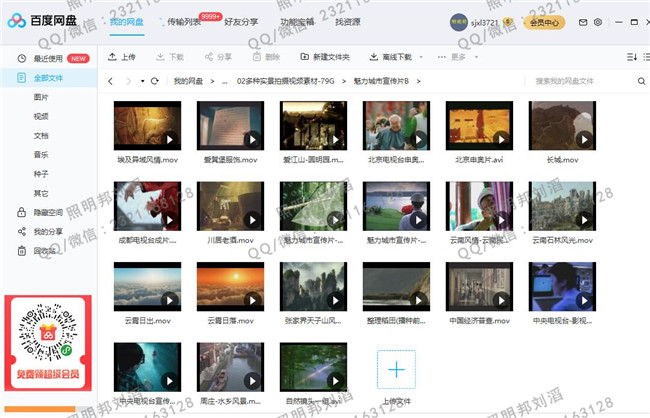Filter by 其它 category
This screenshot has height=418, width=650.
pos(41,193)
